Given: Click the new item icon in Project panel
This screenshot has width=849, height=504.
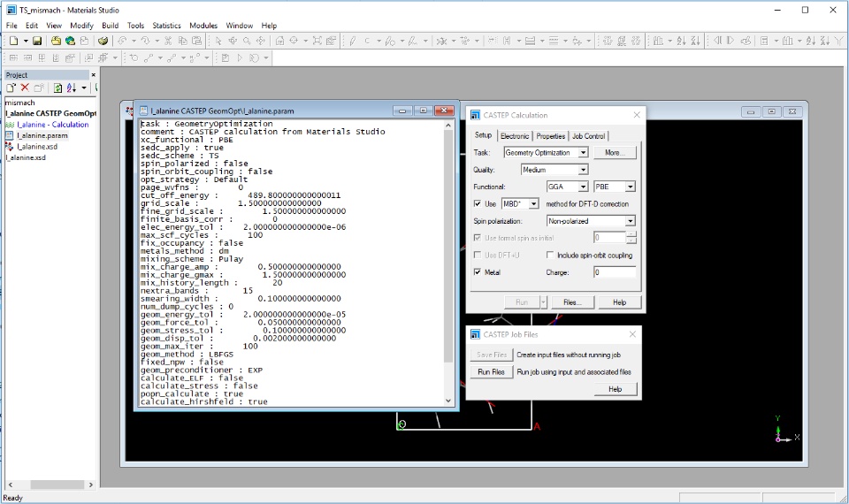Looking at the screenshot, I should pyautogui.click(x=11, y=88).
